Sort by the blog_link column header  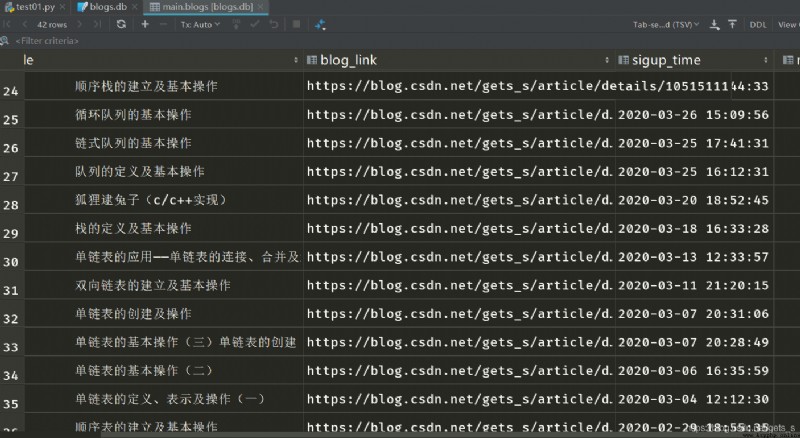pos(348,60)
